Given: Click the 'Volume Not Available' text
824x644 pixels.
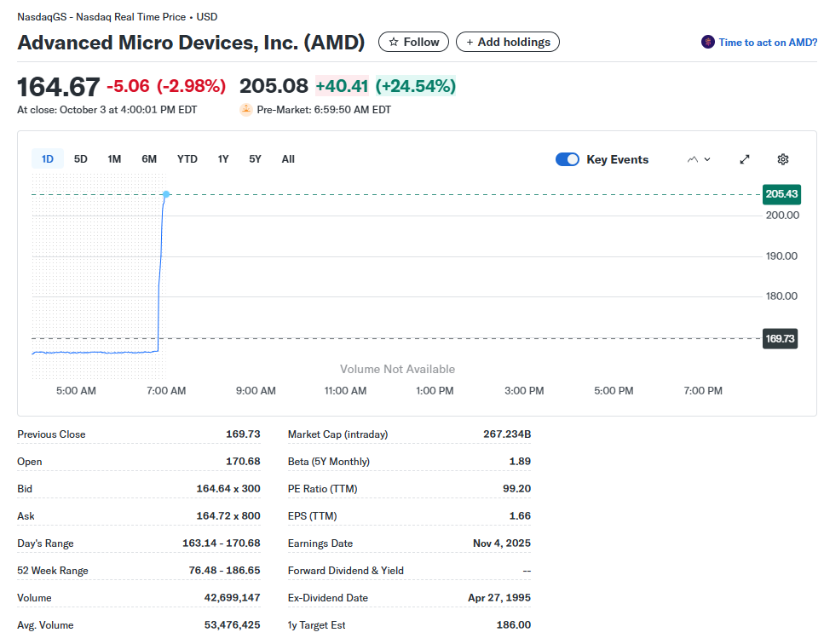Looking at the screenshot, I should coord(397,369).
